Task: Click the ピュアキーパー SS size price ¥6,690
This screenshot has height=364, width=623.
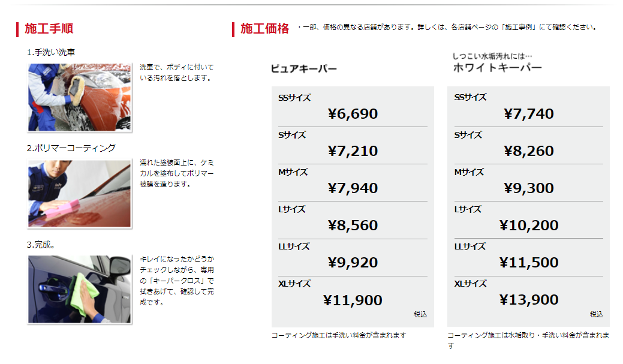Action: pos(353,114)
